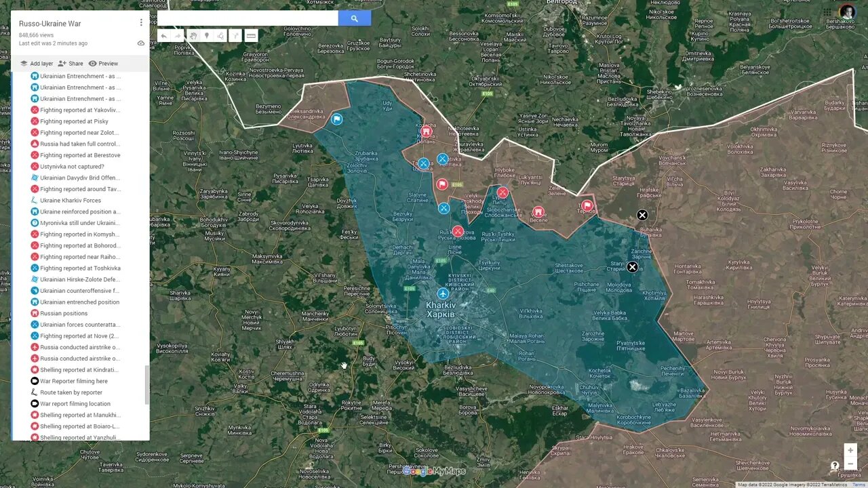The width and height of the screenshot is (868, 488).
Task: Choose the Add marker pin tool
Action: click(207, 36)
